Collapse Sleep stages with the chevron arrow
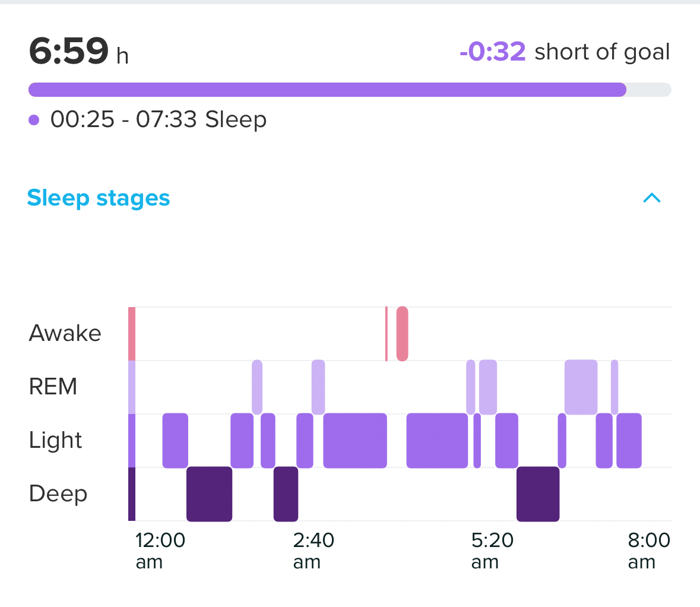 click(651, 198)
